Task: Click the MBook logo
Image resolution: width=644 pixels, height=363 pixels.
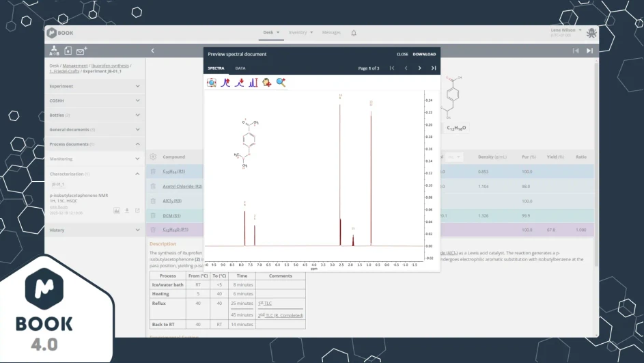Action: pos(60,33)
